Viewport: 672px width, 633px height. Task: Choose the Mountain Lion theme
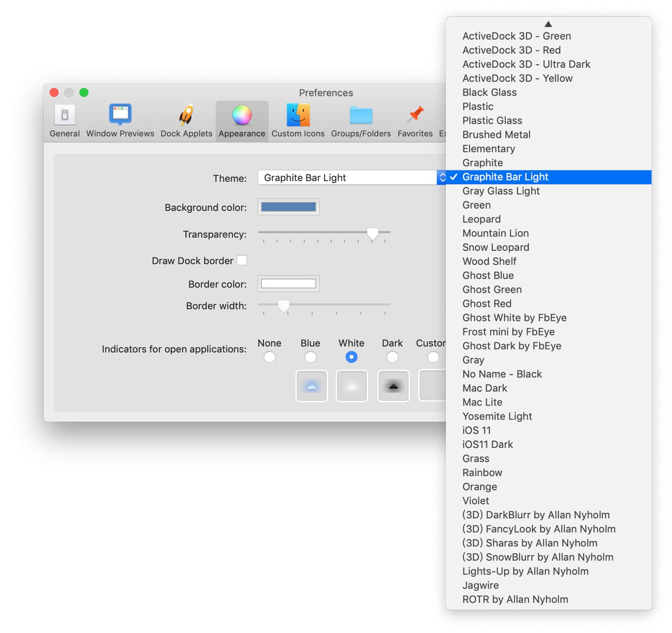(549, 233)
